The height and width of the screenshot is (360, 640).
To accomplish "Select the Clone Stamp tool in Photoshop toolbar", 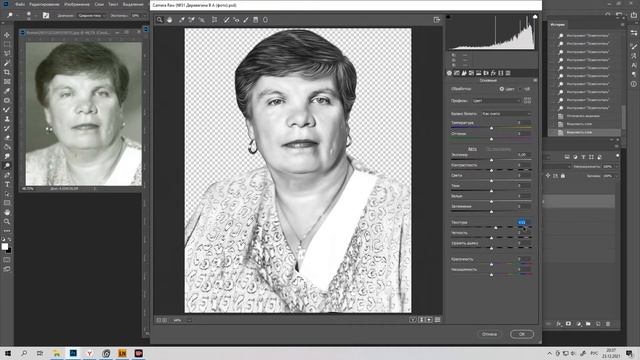I will [x=7, y=119].
